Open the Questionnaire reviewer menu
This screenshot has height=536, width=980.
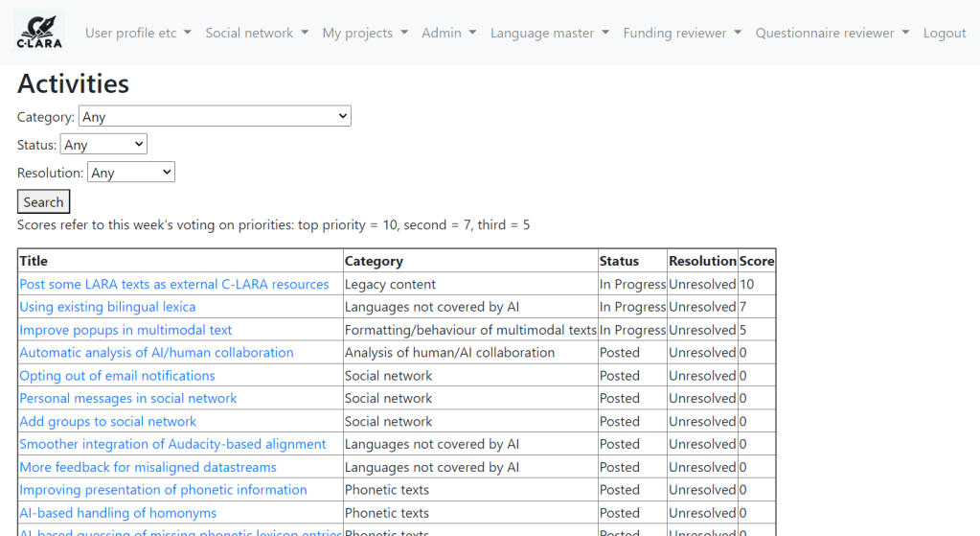coord(832,33)
